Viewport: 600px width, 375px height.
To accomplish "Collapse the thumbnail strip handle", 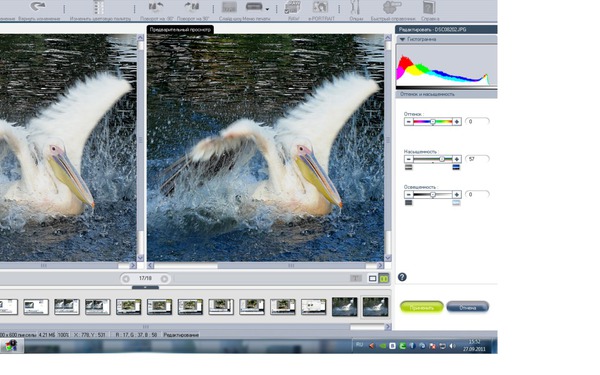I will 145,287.
